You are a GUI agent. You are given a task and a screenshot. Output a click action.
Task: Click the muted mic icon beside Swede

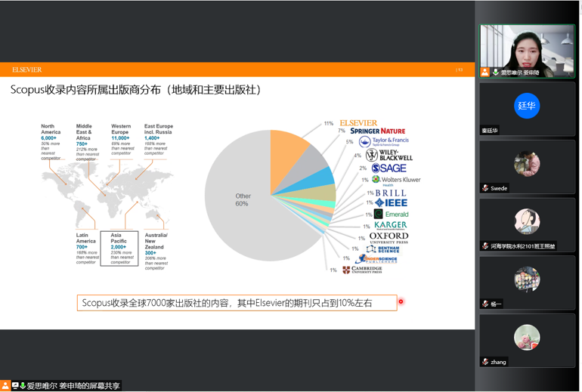tap(485, 188)
